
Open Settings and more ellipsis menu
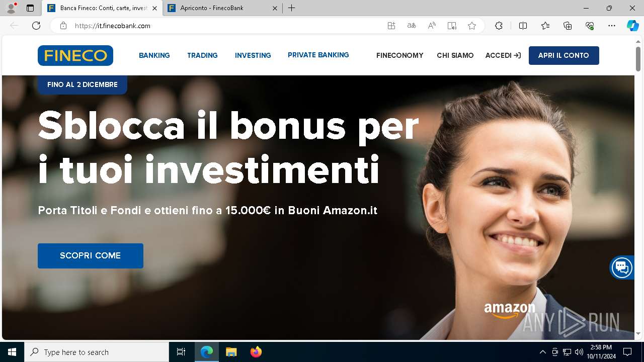click(612, 26)
